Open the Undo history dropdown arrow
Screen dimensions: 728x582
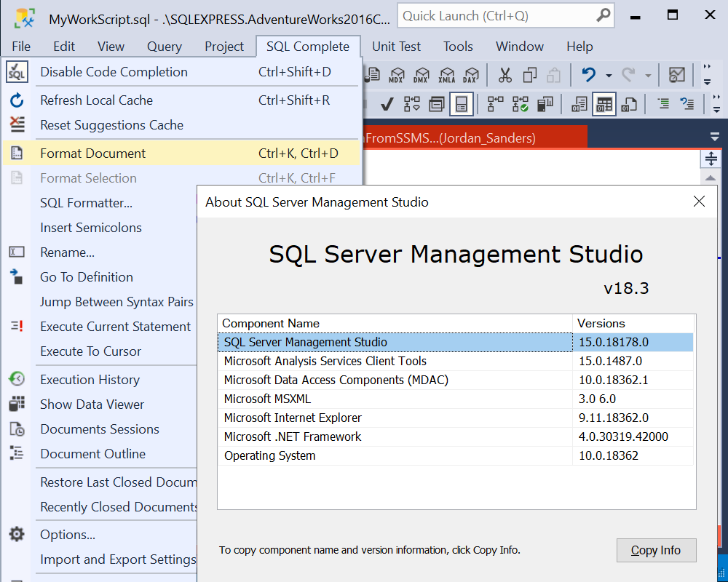609,75
